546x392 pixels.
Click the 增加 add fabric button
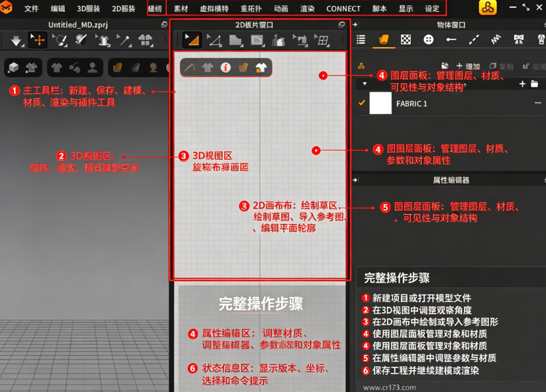point(468,66)
